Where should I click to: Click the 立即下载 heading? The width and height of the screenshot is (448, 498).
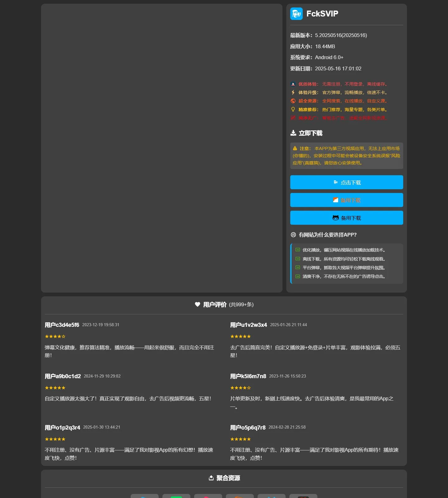coord(310,133)
